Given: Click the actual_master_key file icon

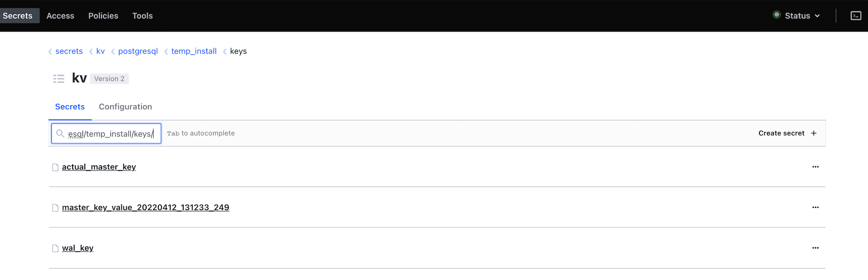Looking at the screenshot, I should tap(55, 167).
